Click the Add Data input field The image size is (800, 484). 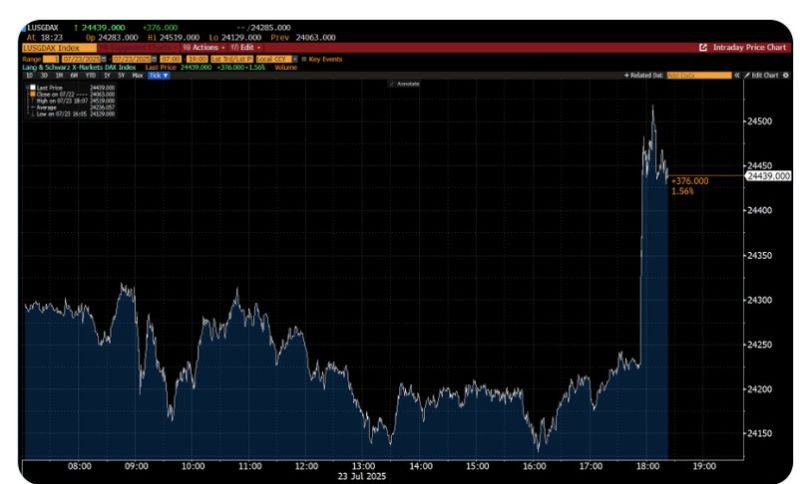point(699,75)
